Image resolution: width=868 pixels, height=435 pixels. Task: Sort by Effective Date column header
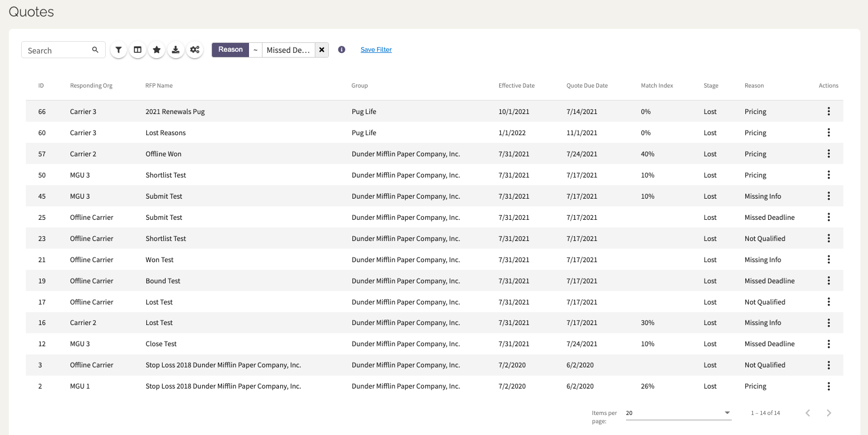(517, 86)
